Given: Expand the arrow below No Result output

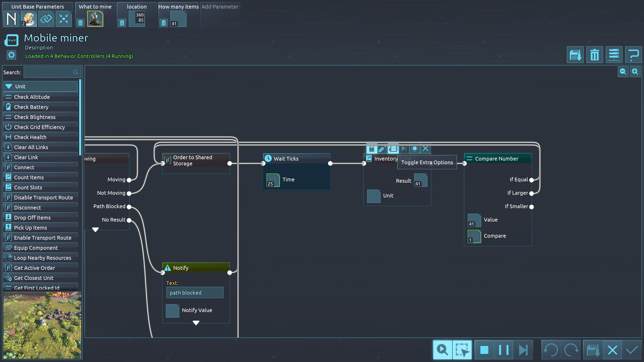Looking at the screenshot, I should 95,229.
